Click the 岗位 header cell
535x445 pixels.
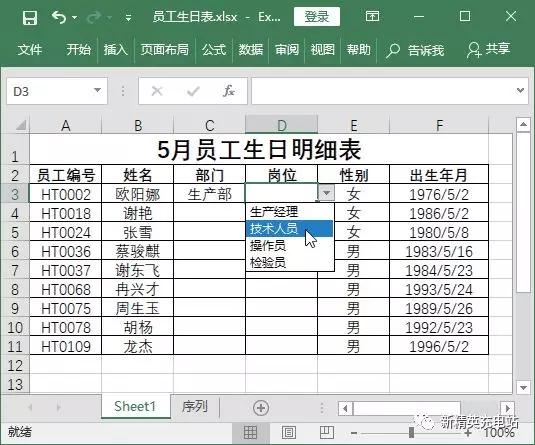pos(281,175)
